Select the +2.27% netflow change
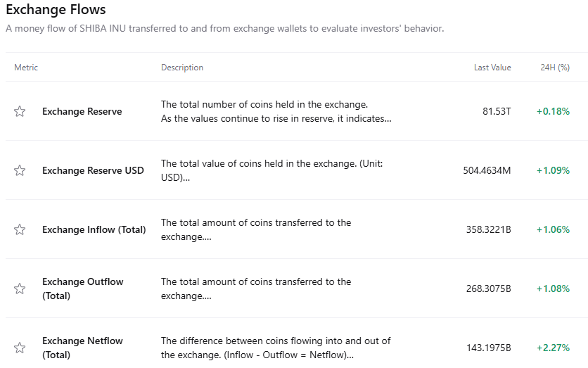Viewport: 588px width, 368px height. (553, 348)
